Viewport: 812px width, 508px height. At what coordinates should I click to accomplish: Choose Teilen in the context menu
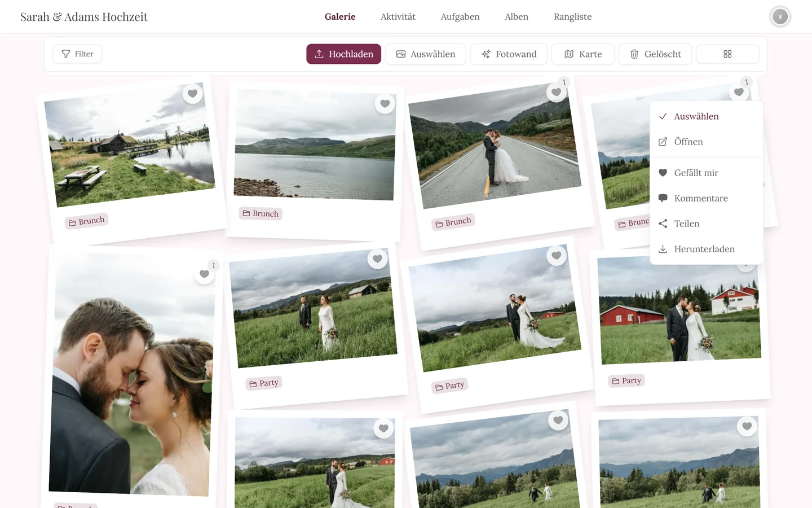707,224
